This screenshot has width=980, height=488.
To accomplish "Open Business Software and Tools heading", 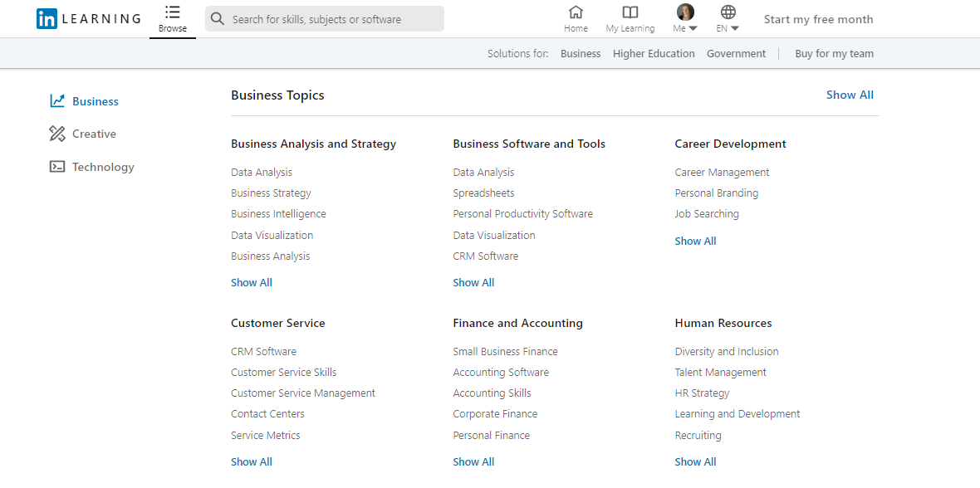I will click(529, 144).
